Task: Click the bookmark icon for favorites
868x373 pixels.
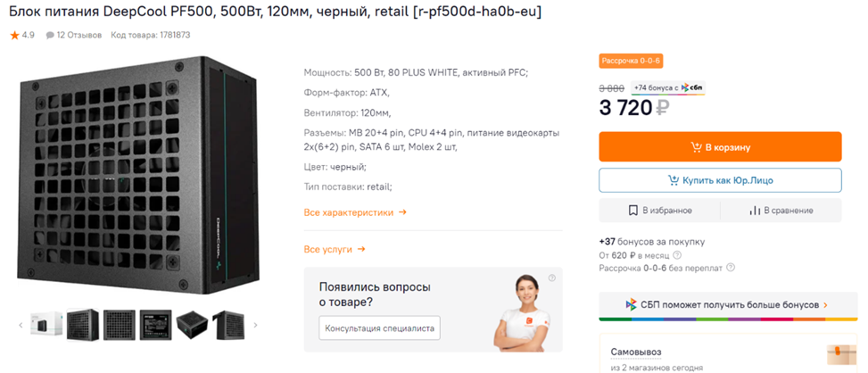Action: pyautogui.click(x=632, y=211)
